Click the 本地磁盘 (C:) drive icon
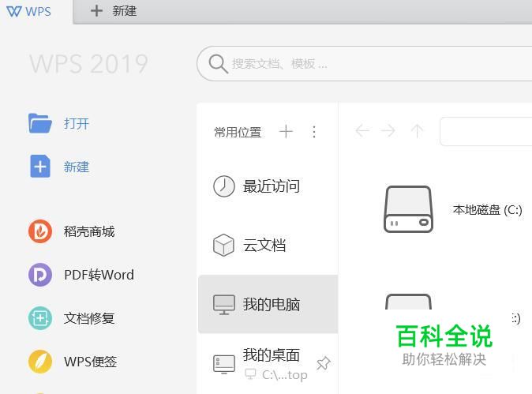 [x=408, y=209]
